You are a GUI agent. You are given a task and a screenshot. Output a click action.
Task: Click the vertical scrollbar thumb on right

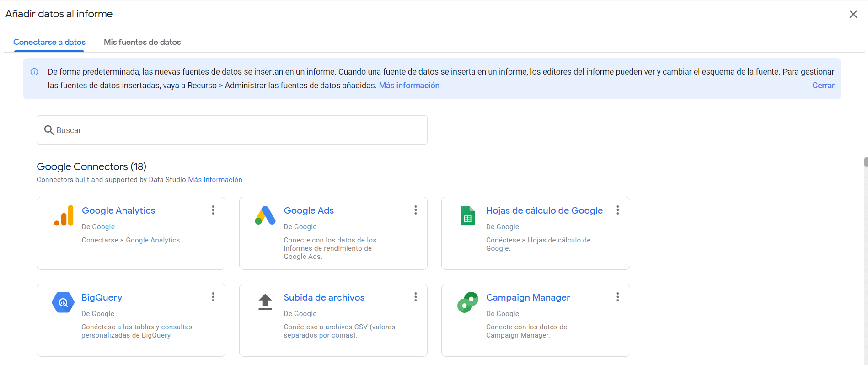pyautogui.click(x=866, y=162)
